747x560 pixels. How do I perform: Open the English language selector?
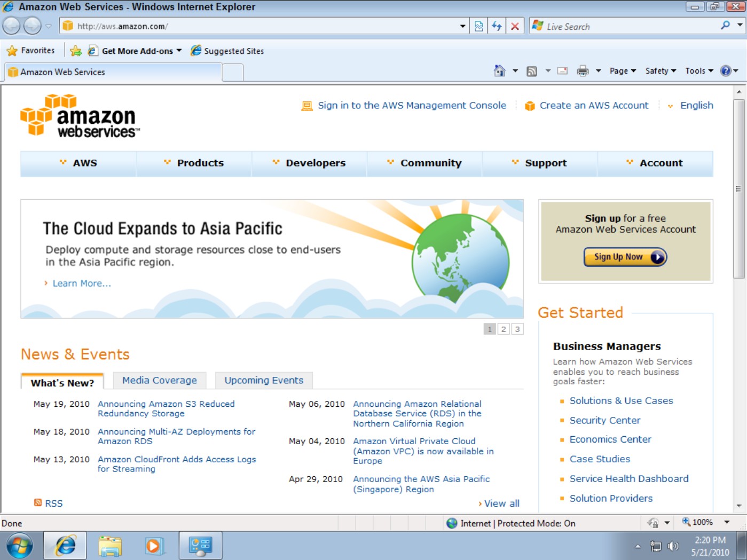coord(696,106)
